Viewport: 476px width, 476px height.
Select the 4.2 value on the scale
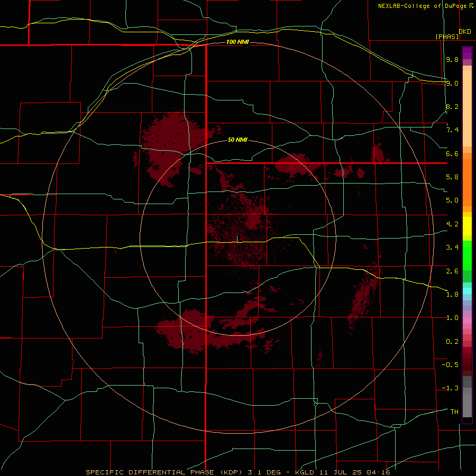coord(452,224)
